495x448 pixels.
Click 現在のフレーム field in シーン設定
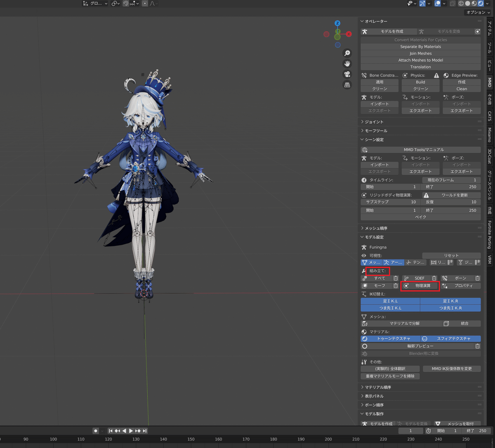point(451,180)
